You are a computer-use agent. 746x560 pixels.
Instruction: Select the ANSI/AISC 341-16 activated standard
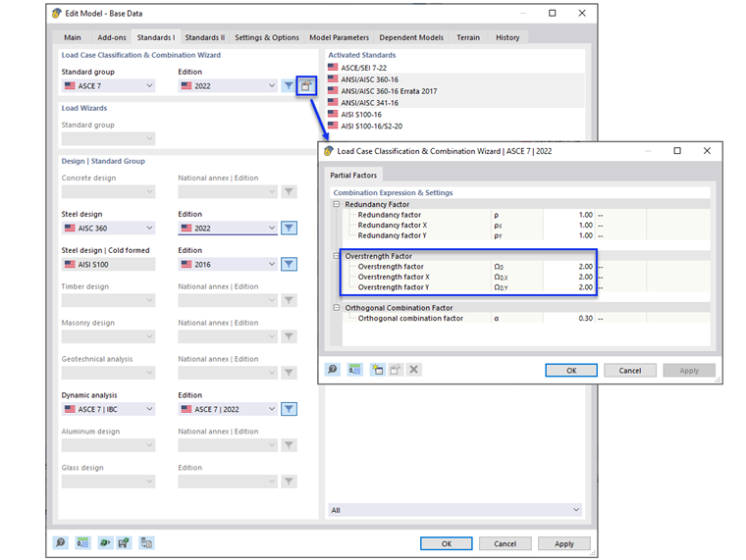[x=454, y=103]
